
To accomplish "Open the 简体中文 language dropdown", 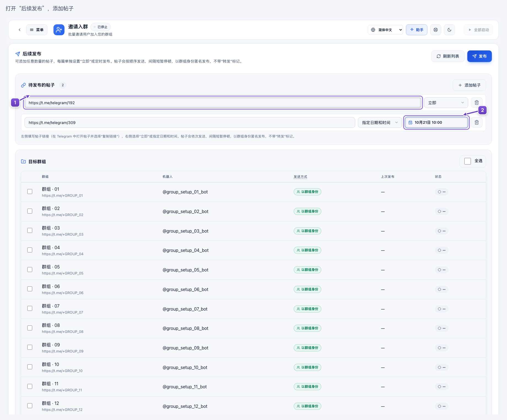I will click(x=385, y=30).
